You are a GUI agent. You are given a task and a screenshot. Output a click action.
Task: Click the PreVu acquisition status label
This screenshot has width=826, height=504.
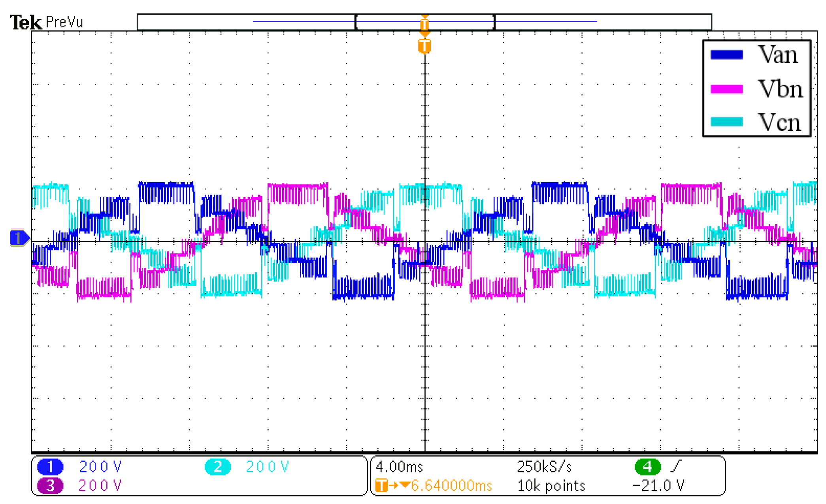[x=64, y=22]
